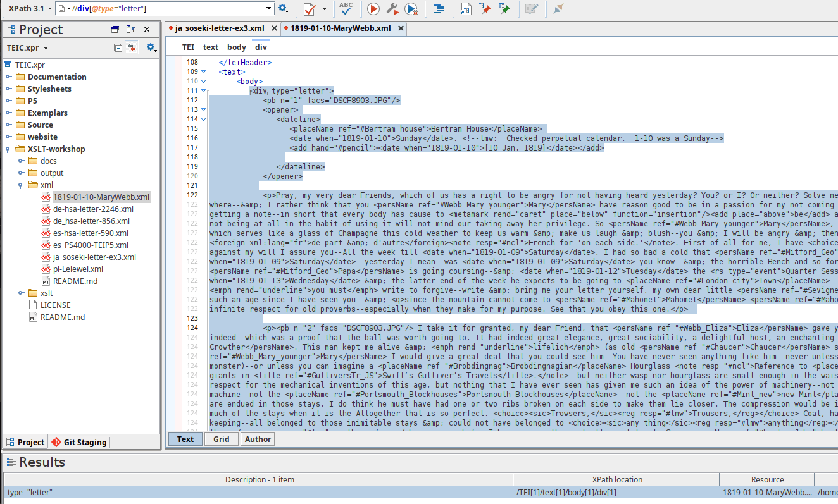Run the Apply Transformation Scenario play button
The width and height of the screenshot is (838, 504).
pos(373,9)
